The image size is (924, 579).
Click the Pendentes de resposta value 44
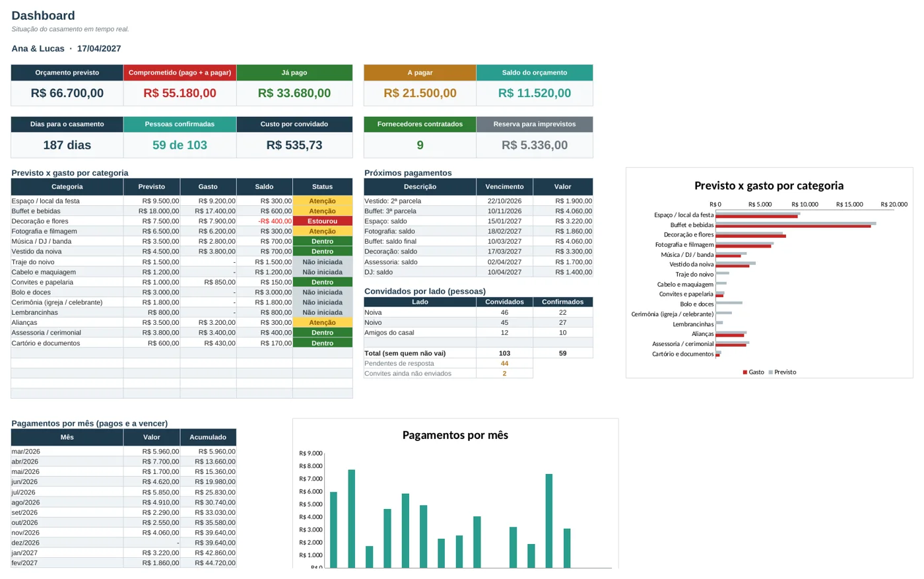(x=505, y=364)
